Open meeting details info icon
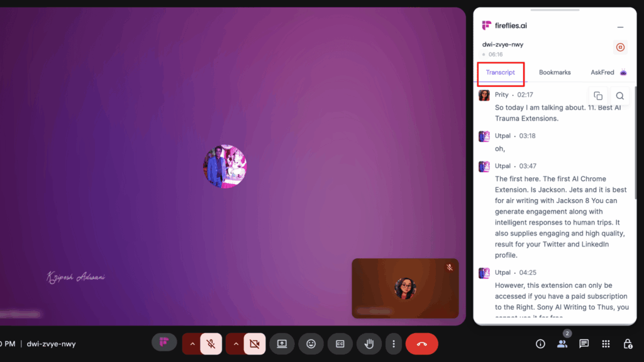The image size is (644, 362). click(540, 344)
